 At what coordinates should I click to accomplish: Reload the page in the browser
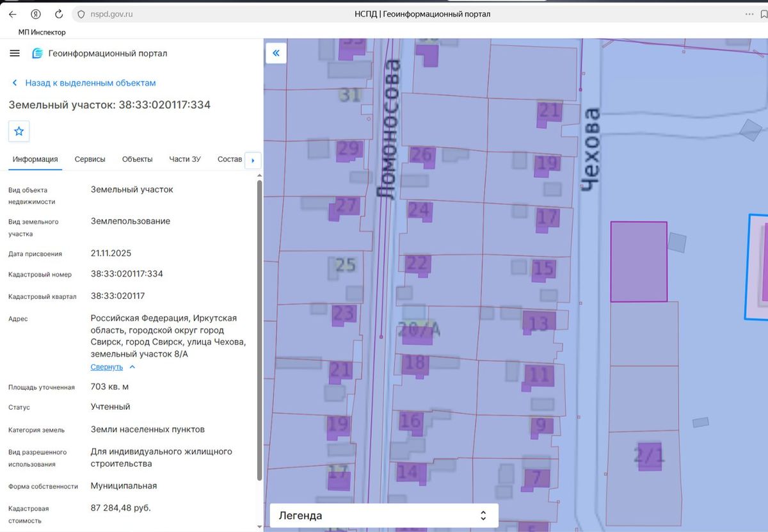[59, 14]
